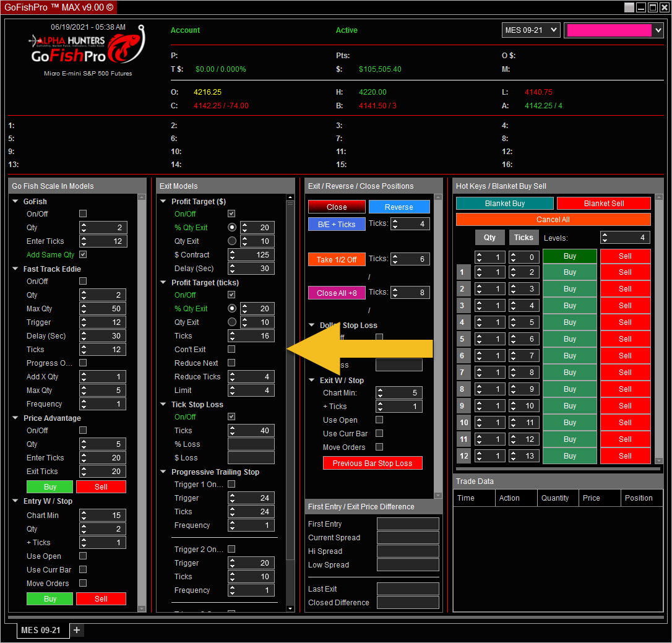Click Sell on hot key row 12
This screenshot has height=643, width=672.
click(626, 455)
